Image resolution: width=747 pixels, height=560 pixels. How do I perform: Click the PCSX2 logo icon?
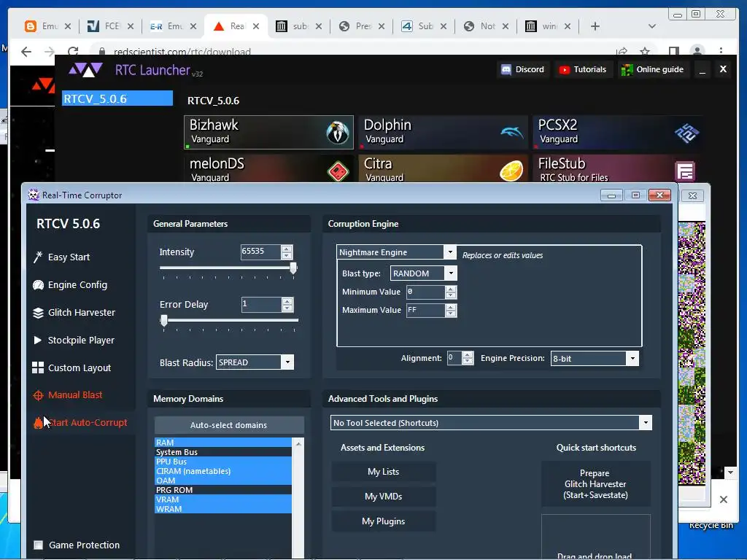[686, 133]
